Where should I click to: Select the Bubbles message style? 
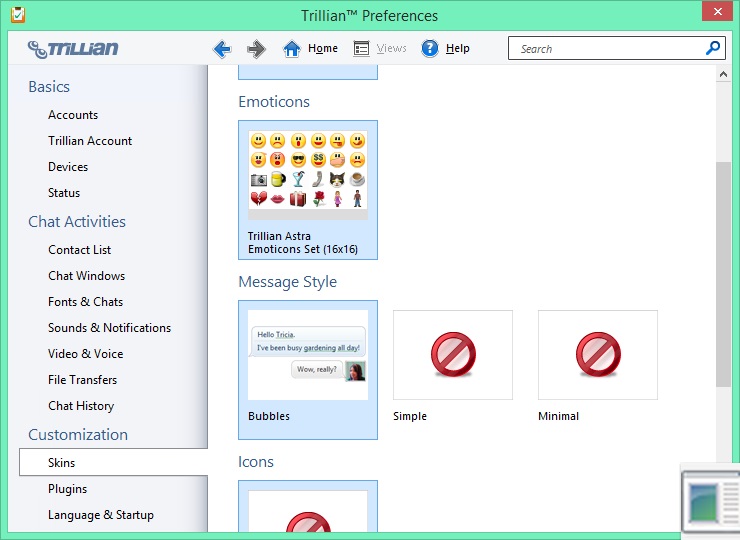pyautogui.click(x=308, y=370)
